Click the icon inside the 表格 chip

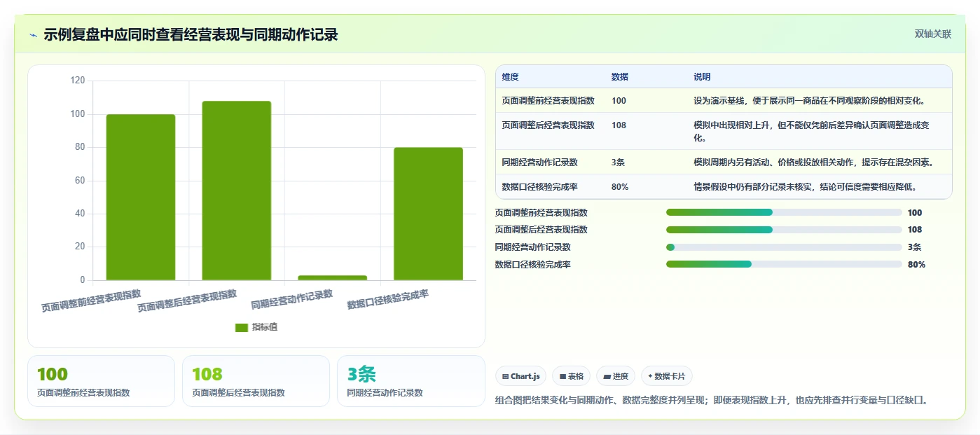click(x=563, y=377)
